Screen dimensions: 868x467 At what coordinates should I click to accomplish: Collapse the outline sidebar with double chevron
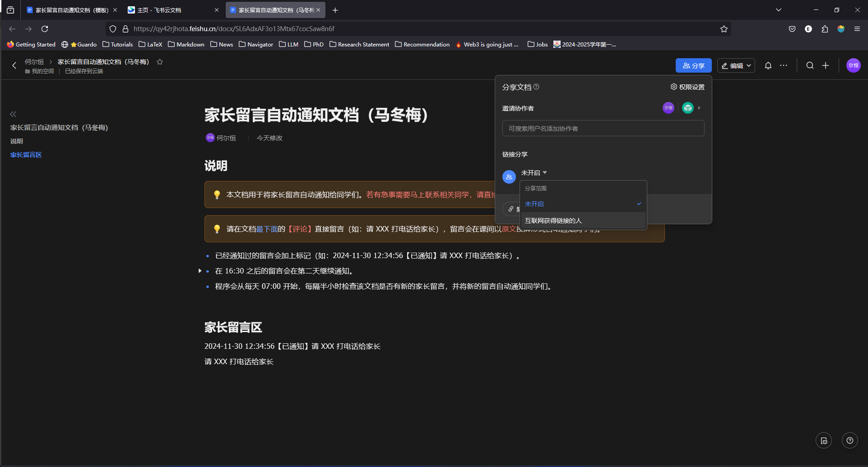pyautogui.click(x=13, y=114)
